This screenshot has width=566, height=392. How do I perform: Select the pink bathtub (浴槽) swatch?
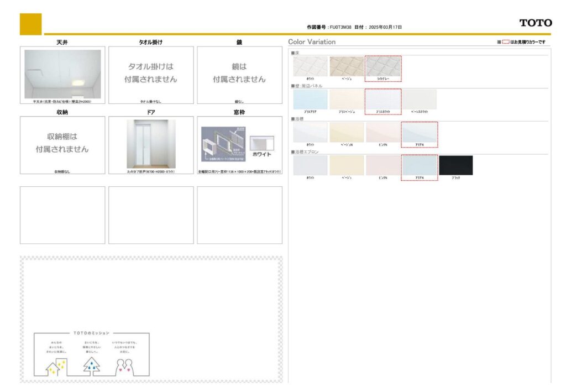coord(383,133)
